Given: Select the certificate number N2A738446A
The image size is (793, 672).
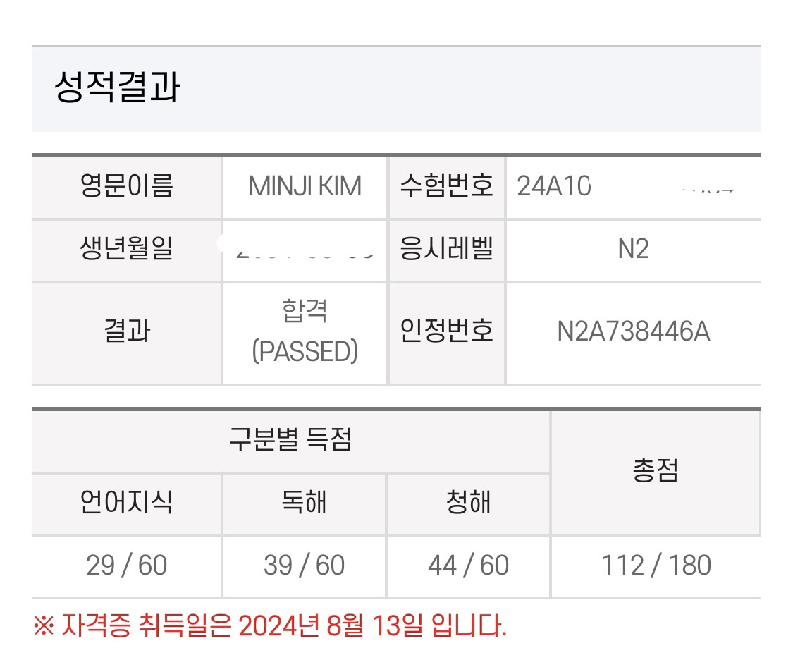Looking at the screenshot, I should coord(633,331).
